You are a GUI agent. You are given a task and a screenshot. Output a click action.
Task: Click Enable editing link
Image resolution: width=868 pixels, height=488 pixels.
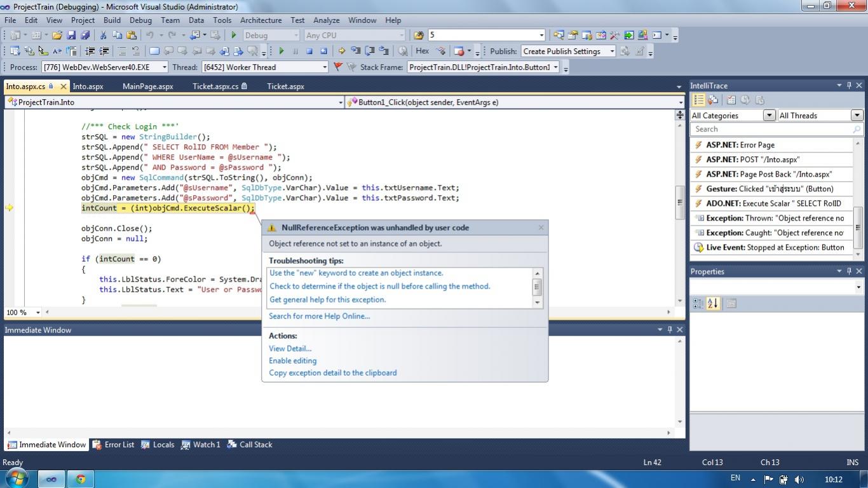pos(292,361)
